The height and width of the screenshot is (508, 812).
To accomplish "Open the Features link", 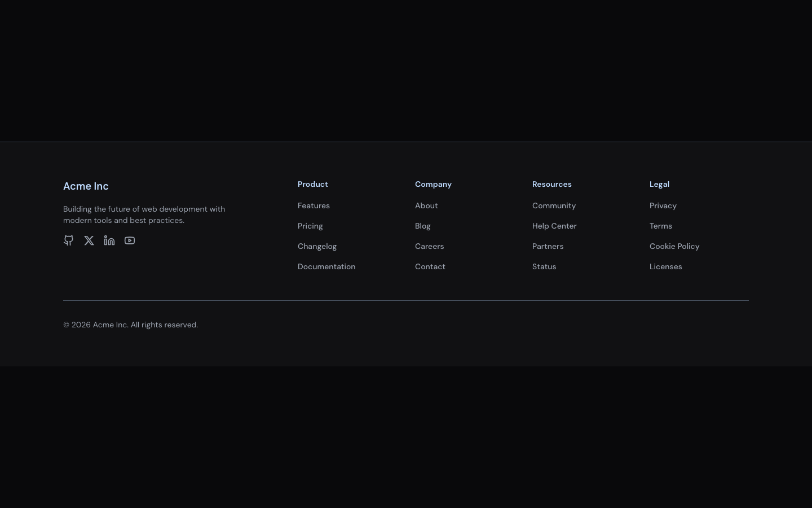I will click(x=314, y=205).
